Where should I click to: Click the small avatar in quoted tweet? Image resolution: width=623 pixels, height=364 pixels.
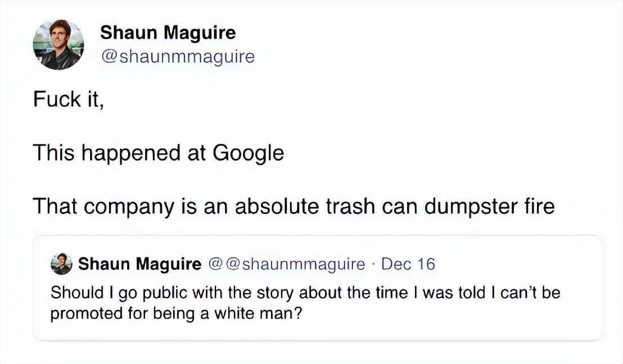(x=61, y=263)
